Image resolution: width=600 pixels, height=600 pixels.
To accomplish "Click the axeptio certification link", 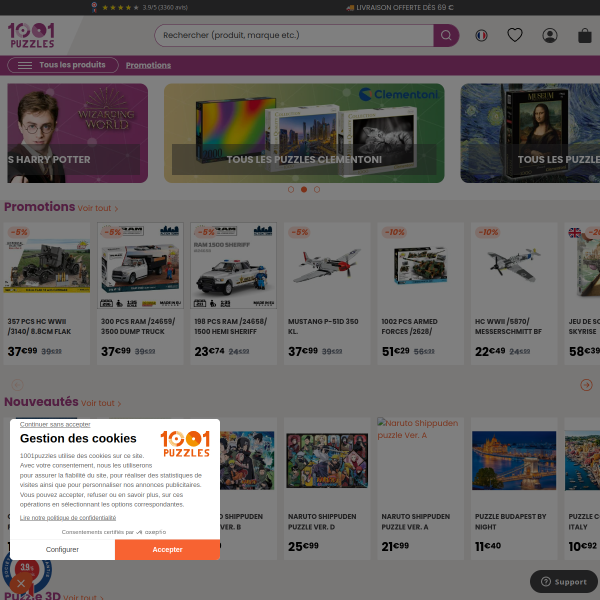I will tap(114, 532).
